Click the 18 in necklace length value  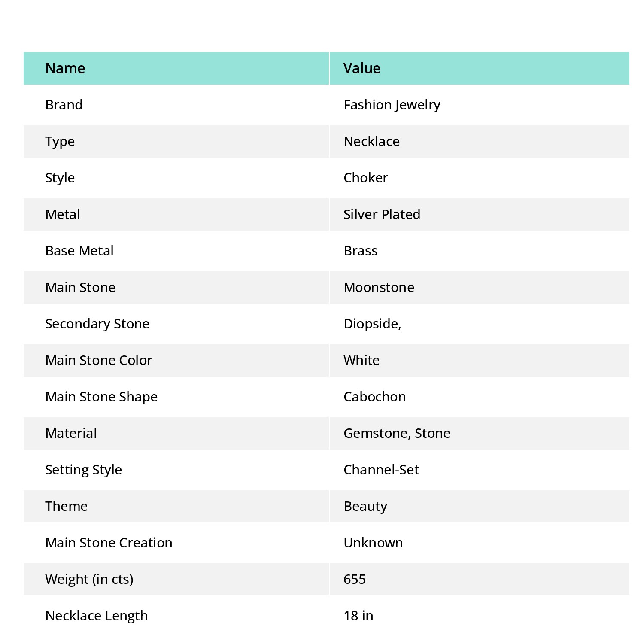(x=358, y=616)
